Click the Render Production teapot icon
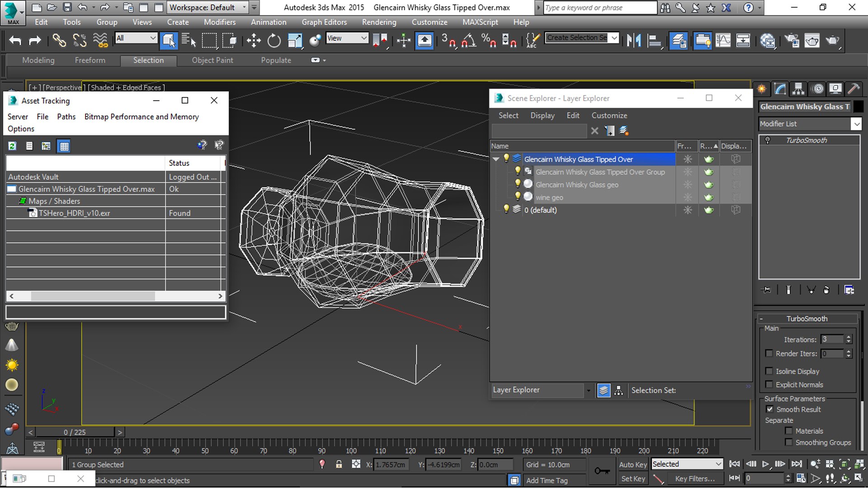 coord(832,41)
